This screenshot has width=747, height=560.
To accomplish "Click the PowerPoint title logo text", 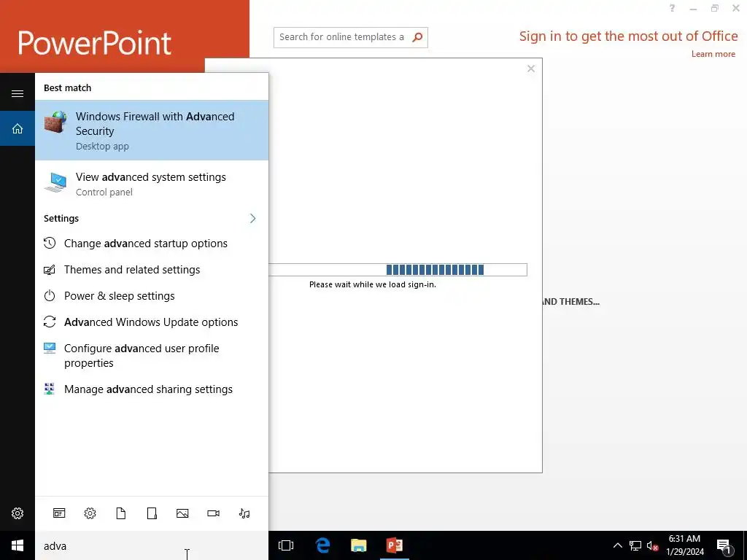I will (x=94, y=43).
